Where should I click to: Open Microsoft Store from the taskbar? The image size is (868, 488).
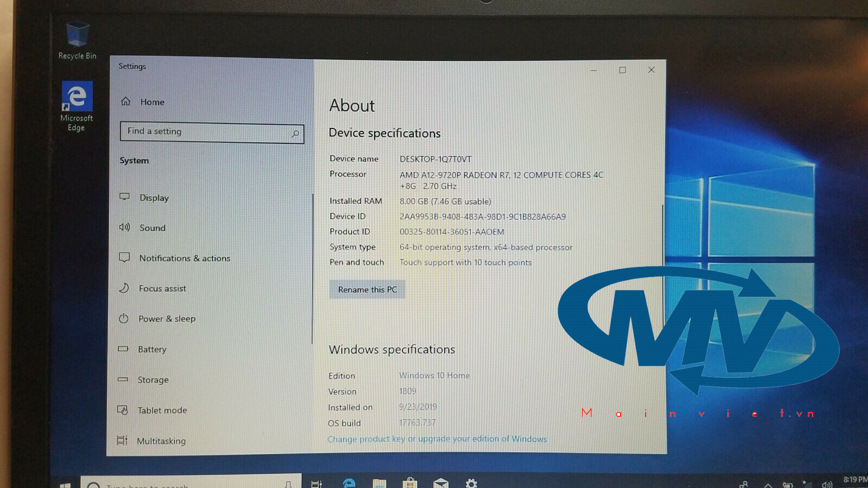[410, 483]
